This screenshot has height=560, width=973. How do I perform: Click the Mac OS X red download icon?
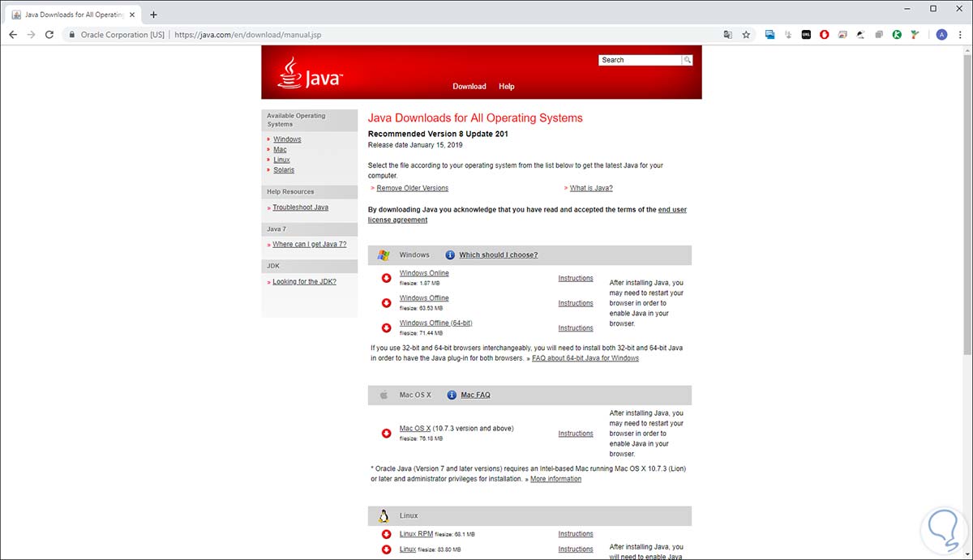386,434
